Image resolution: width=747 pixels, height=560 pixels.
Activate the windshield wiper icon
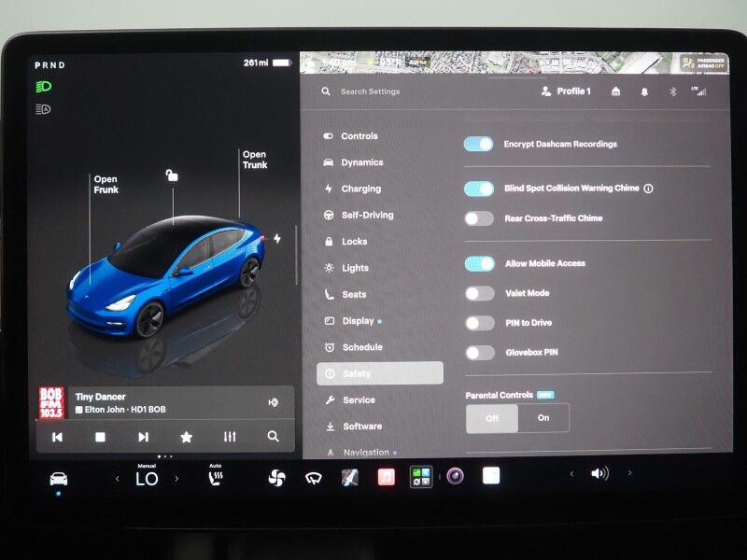pos(314,478)
